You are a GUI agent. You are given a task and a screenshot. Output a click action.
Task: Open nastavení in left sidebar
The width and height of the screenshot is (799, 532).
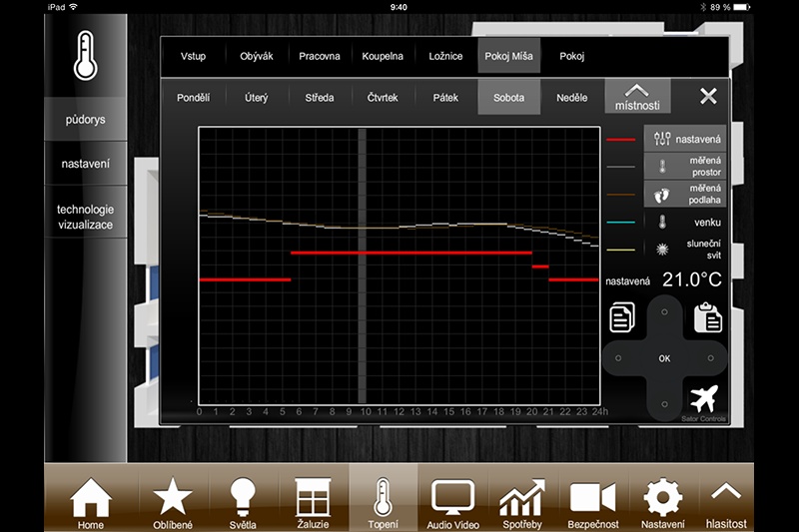(x=86, y=164)
